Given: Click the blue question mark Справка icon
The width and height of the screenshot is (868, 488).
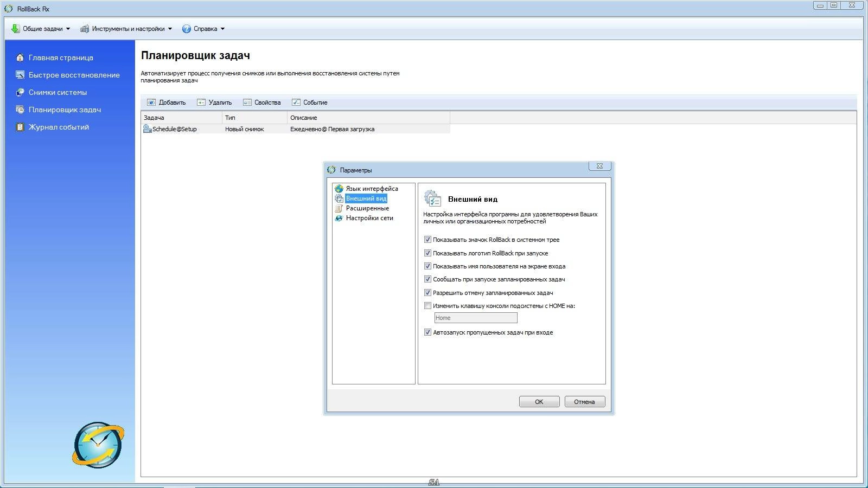Looking at the screenshot, I should 187,29.
